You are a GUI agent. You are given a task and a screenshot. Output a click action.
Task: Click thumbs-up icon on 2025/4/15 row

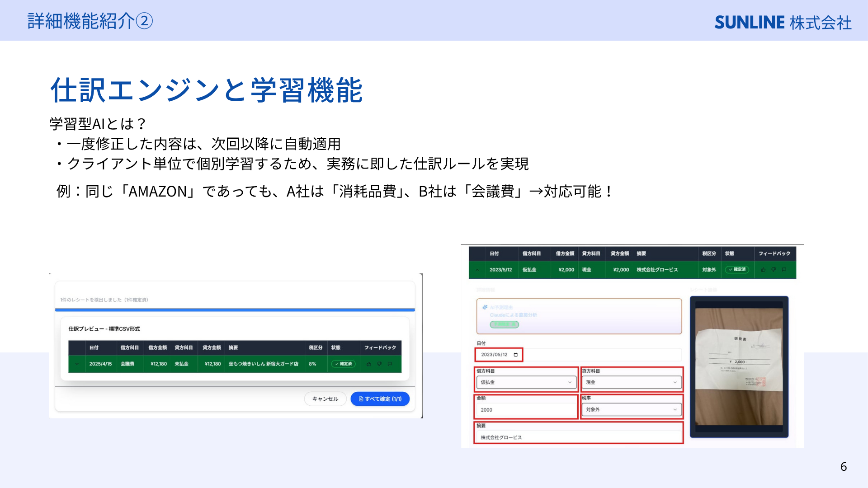369,364
